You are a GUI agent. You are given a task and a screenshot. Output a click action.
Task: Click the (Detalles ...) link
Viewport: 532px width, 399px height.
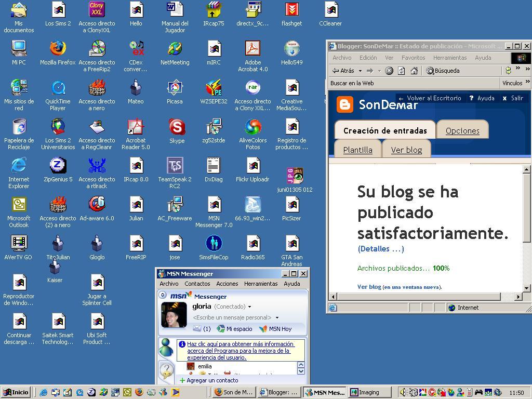tap(381, 249)
